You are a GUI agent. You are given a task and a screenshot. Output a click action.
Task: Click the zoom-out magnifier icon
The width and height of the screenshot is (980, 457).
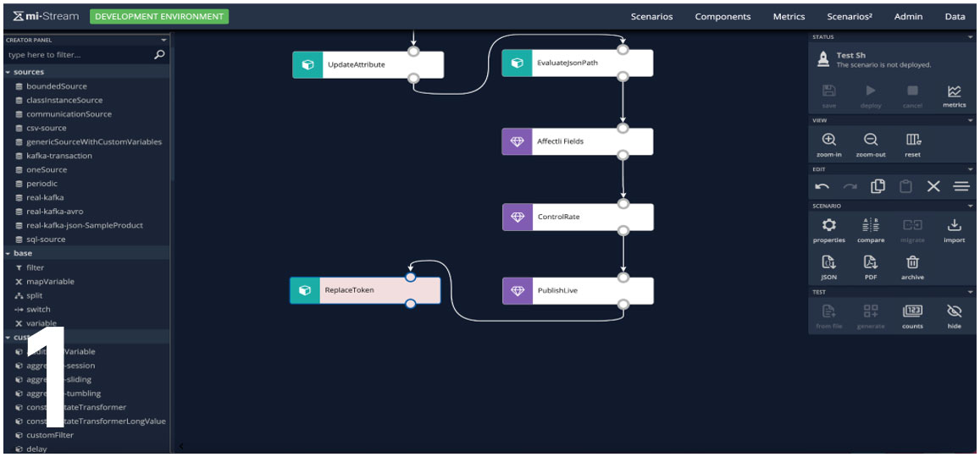tap(871, 140)
